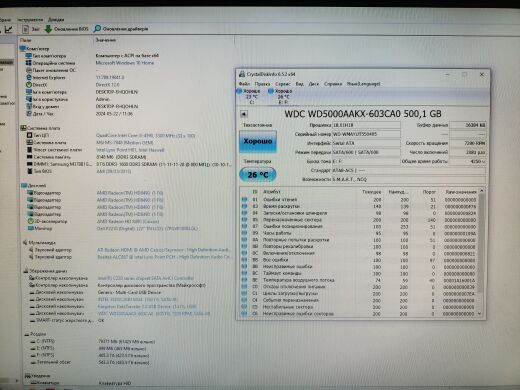Viewport: 520px width, 390px height.
Task: Open the DirectX 12.0 value link
Action: tap(107, 85)
